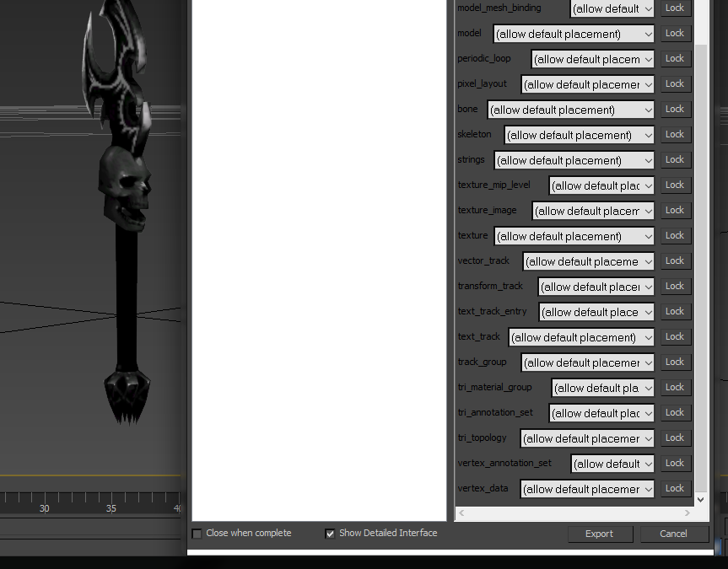Lock the tri_topology placement

675,438
